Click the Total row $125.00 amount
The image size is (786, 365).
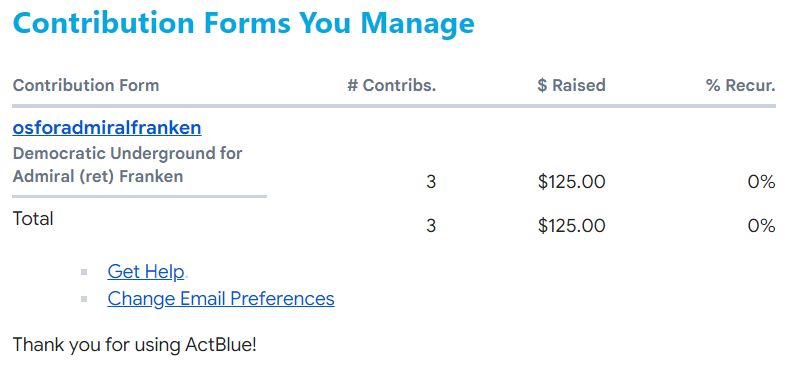(571, 226)
